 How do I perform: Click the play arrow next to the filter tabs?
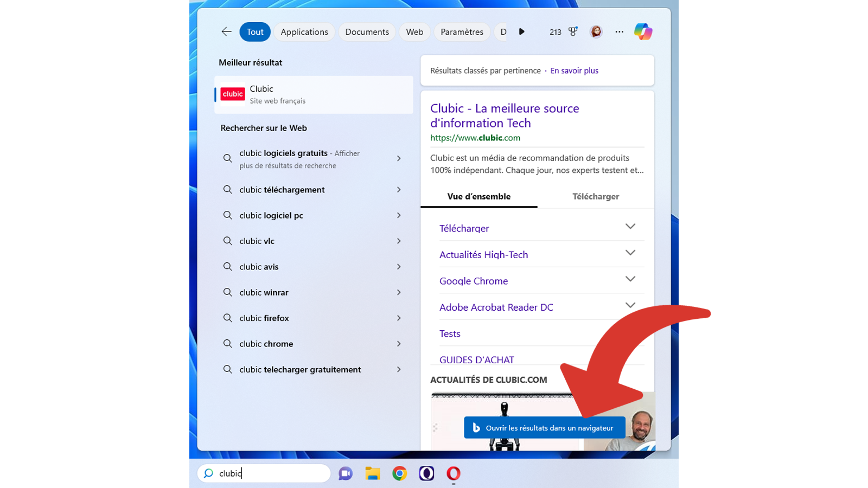point(521,31)
